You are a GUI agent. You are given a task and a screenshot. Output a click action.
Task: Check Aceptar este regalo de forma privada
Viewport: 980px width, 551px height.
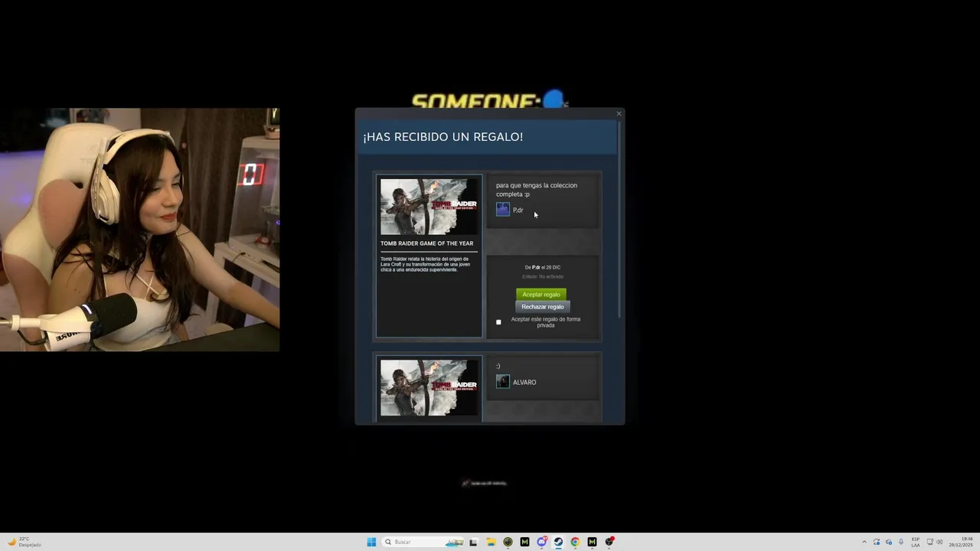(x=498, y=322)
